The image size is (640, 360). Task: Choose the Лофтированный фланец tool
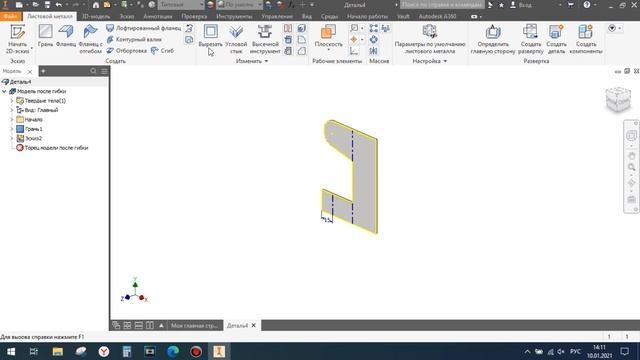(143, 28)
